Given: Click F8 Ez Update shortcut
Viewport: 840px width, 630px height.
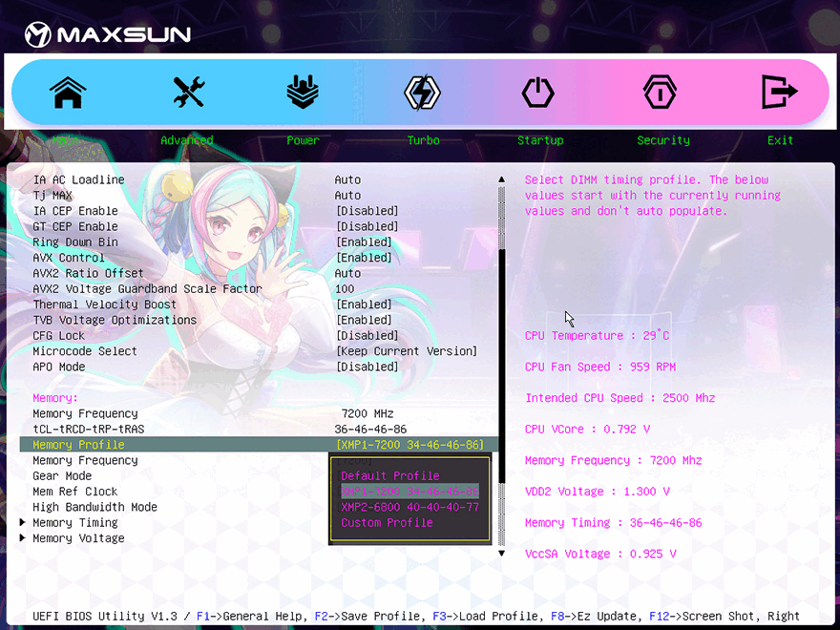Looking at the screenshot, I should [x=597, y=616].
